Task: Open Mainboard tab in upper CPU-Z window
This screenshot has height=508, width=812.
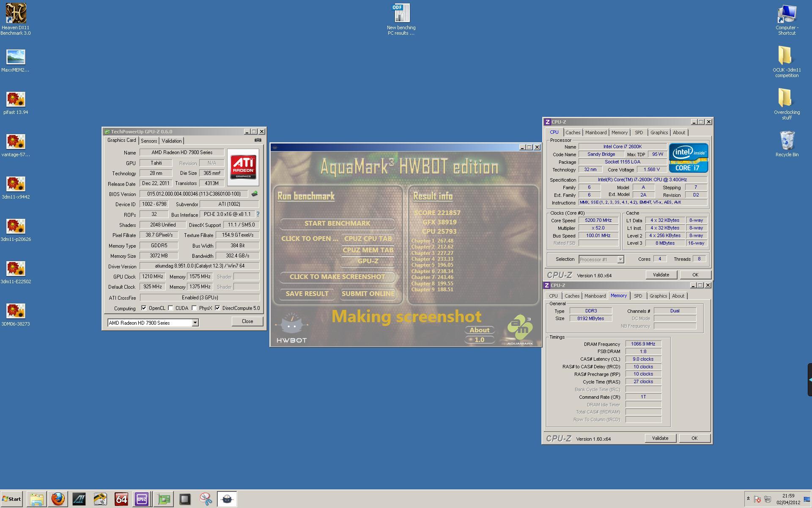Action: click(596, 133)
